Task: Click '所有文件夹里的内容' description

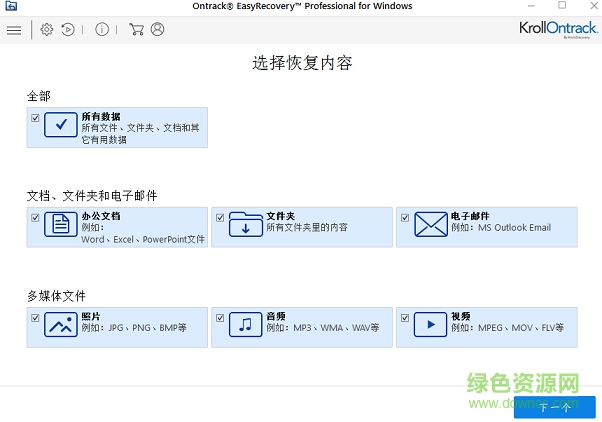Action: [307, 228]
